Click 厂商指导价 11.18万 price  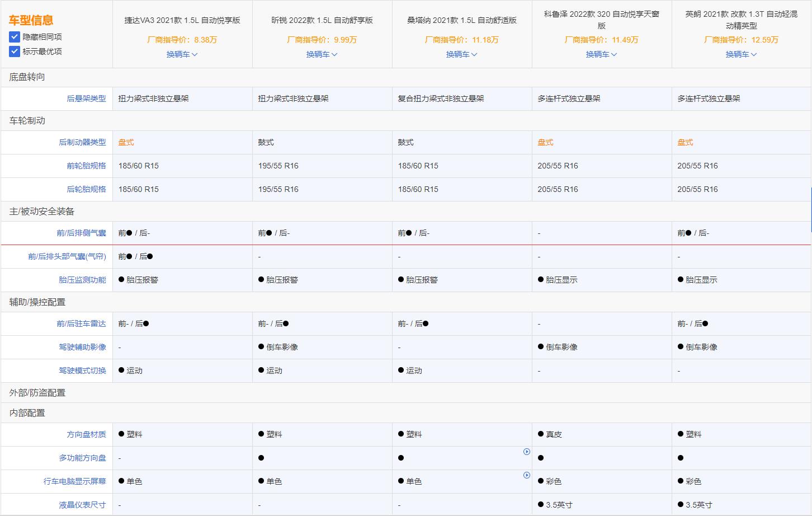coord(462,40)
